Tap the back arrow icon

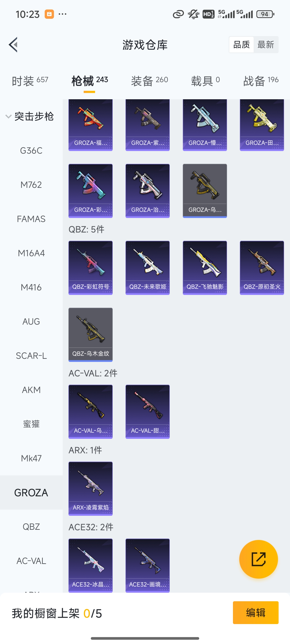[13, 45]
